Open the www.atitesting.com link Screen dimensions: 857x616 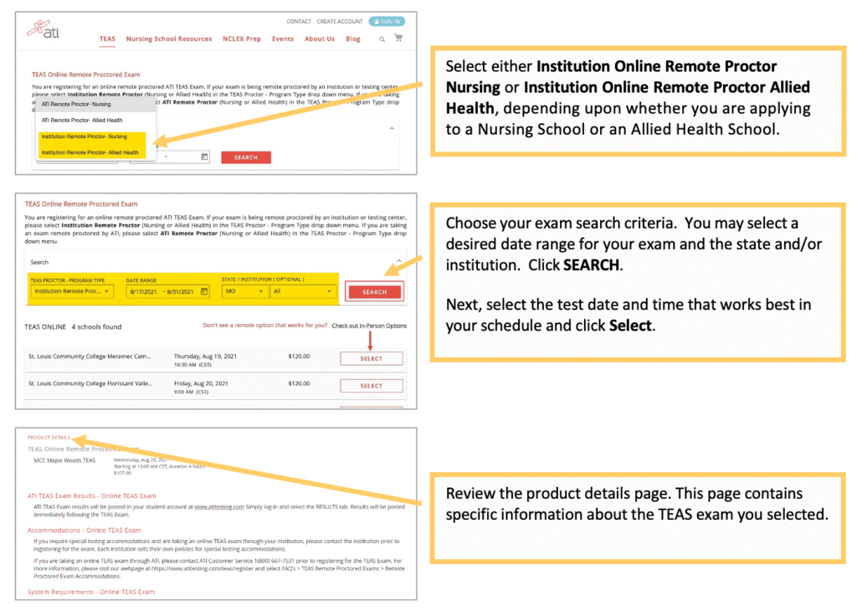point(219,506)
